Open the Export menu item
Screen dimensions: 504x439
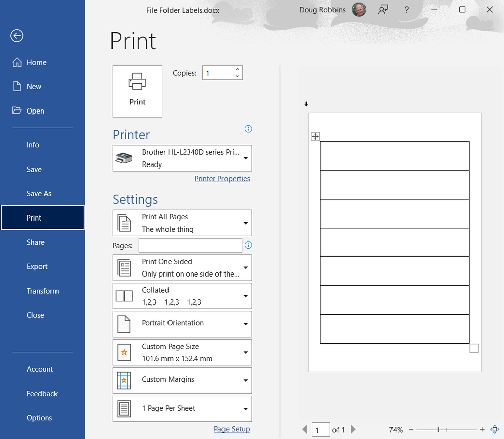pyautogui.click(x=37, y=266)
